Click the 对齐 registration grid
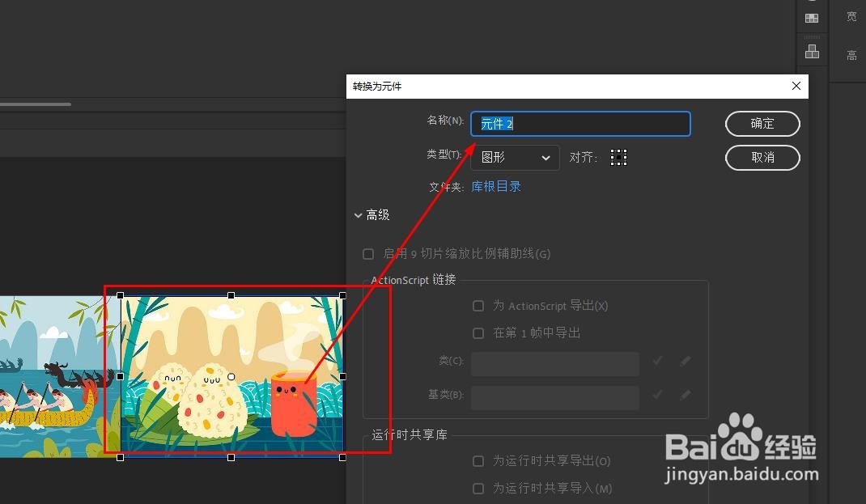Image resolution: width=866 pixels, height=504 pixels. pyautogui.click(x=618, y=157)
